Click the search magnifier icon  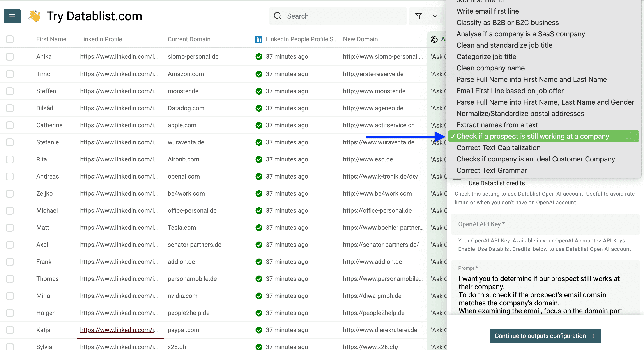(x=278, y=16)
